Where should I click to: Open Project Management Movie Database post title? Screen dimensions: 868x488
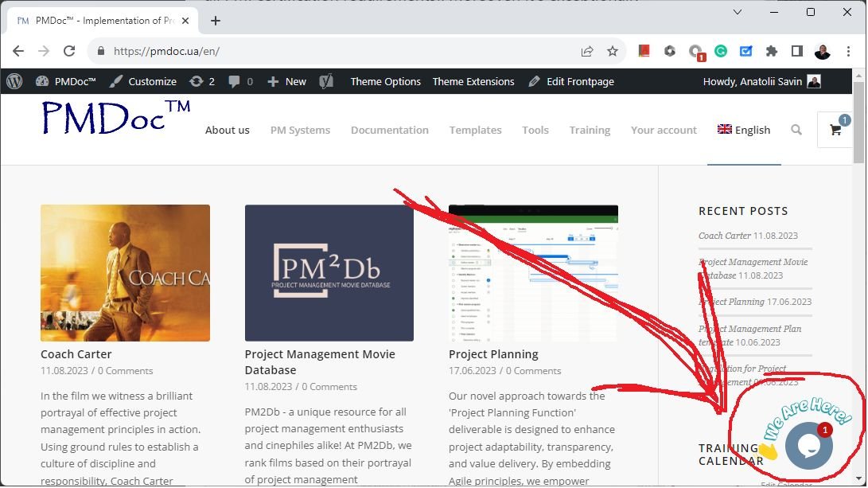[320, 361]
